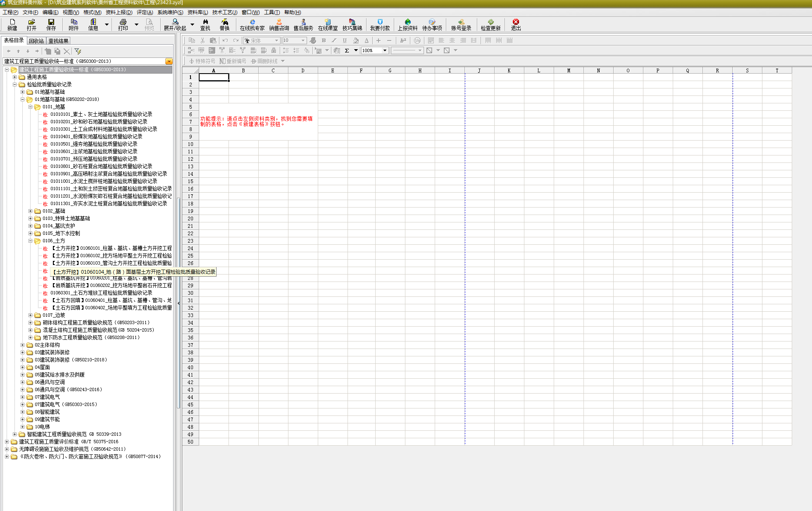Select column D header
This screenshot has width=812, height=511.
pyautogui.click(x=303, y=70)
